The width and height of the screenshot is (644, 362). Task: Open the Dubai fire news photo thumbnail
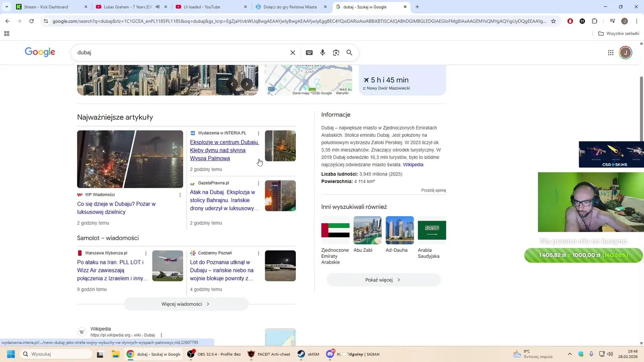tap(130, 159)
